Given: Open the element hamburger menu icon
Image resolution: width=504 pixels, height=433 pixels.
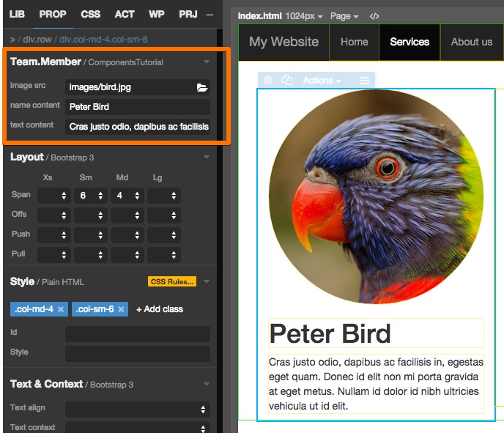Looking at the screenshot, I should pos(365,81).
